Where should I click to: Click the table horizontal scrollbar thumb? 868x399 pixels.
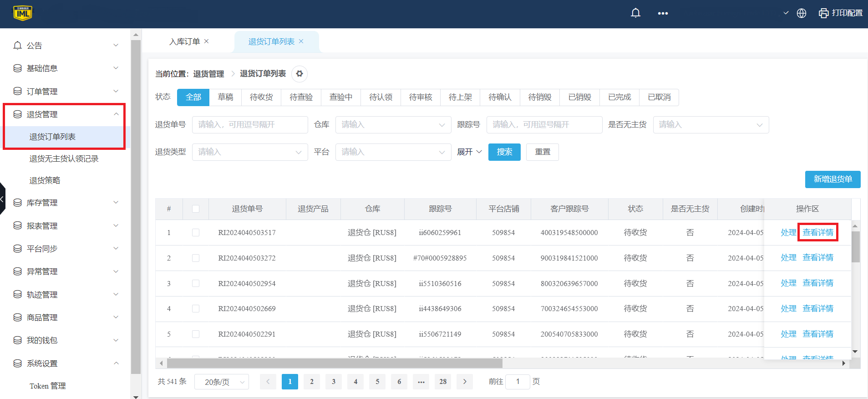point(335,363)
